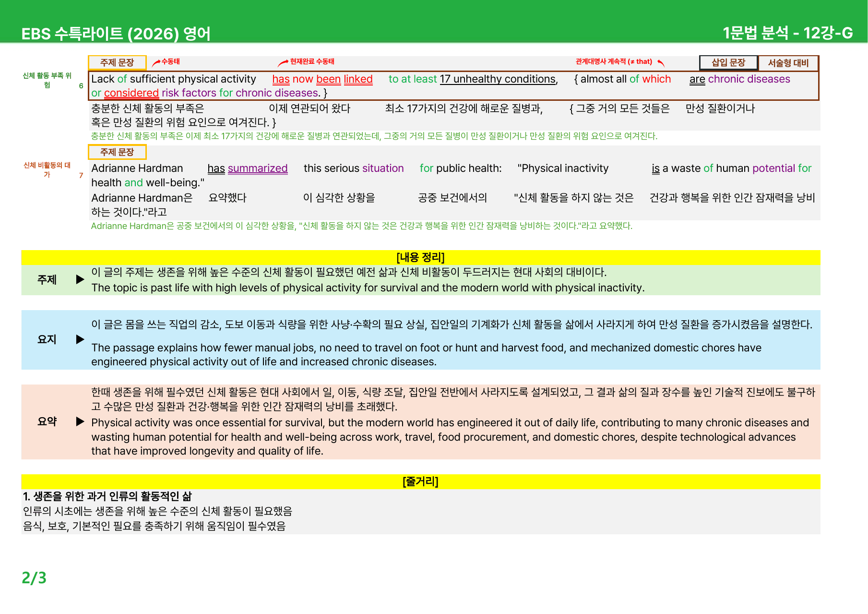Image resolution: width=868 pixels, height=614 pixels.
Task: Click the side label 신체 비활동의 대가
Action: pyautogui.click(x=47, y=169)
